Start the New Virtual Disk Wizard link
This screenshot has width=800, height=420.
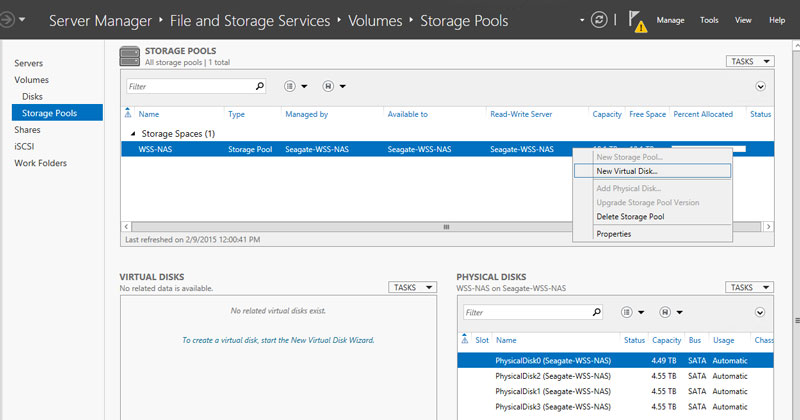tap(278, 340)
